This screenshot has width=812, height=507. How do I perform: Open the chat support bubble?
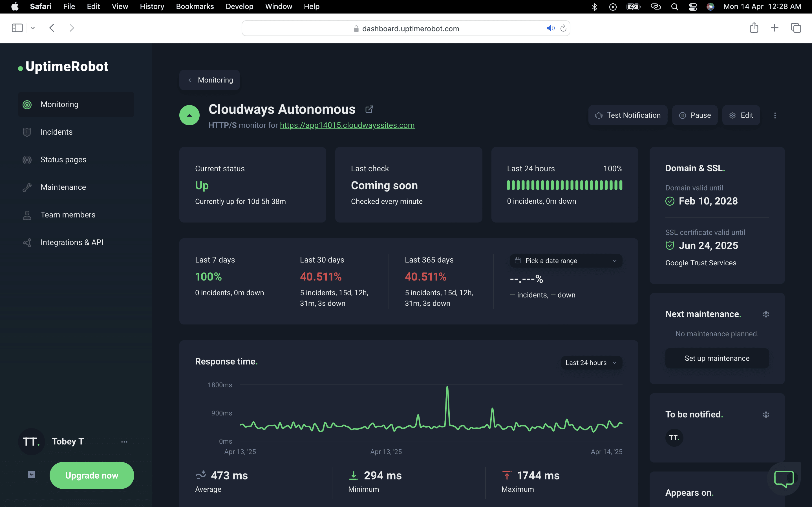click(784, 479)
